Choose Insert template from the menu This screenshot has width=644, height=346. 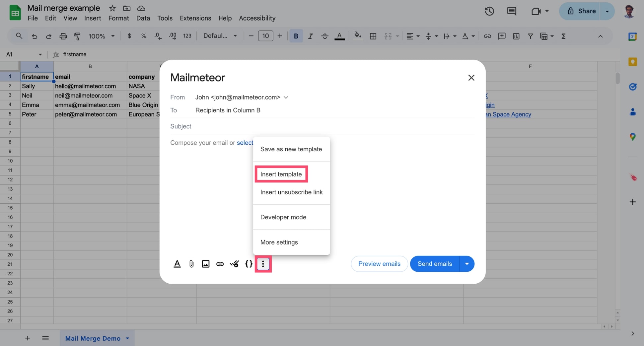281,174
